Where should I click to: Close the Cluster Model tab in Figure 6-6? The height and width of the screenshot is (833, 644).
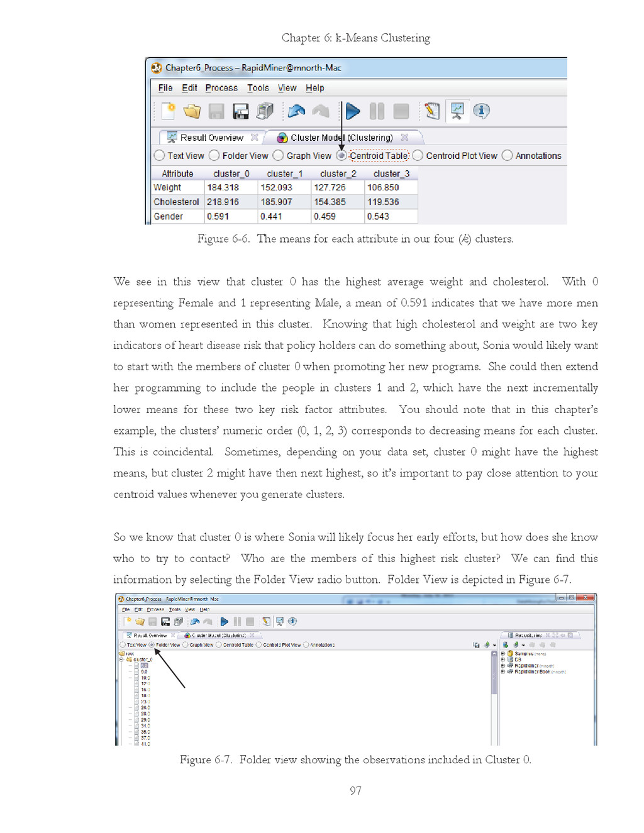pos(404,137)
